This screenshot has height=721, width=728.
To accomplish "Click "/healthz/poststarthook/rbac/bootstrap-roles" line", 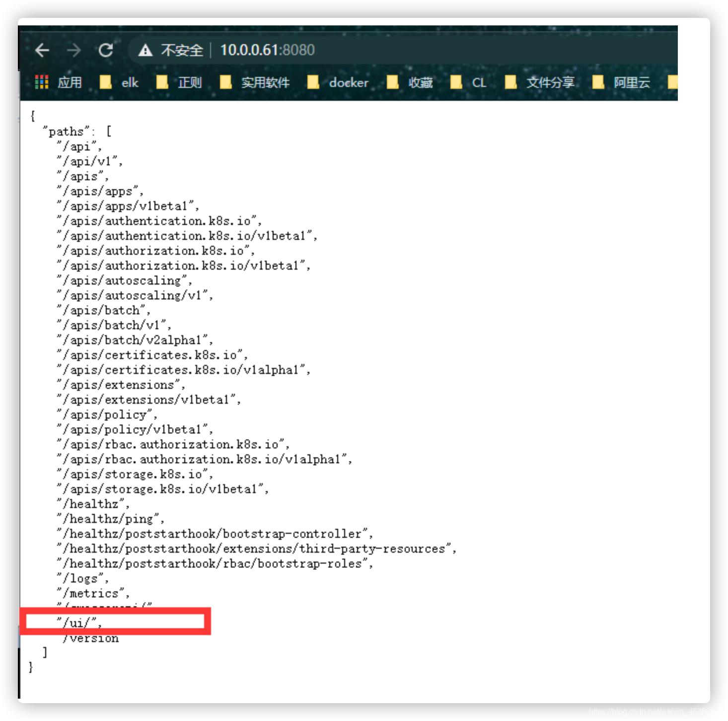I will [x=215, y=564].
